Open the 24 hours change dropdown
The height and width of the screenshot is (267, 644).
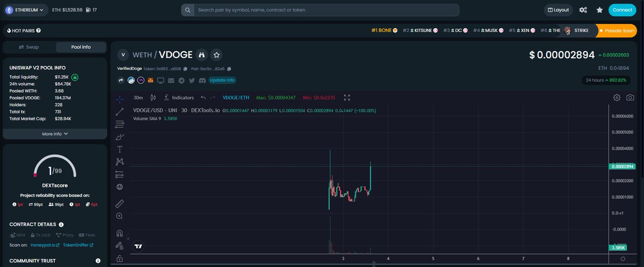[x=605, y=80]
